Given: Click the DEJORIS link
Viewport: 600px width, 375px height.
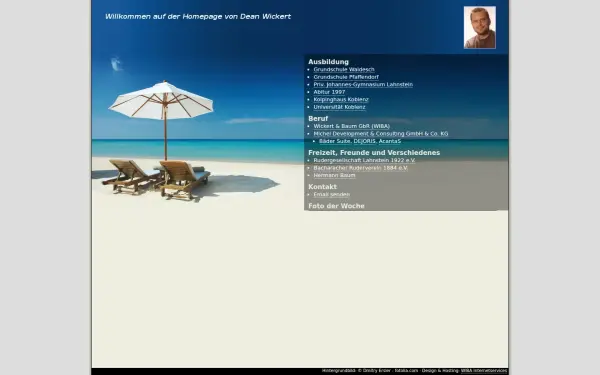Looking at the screenshot, I should coord(365,141).
